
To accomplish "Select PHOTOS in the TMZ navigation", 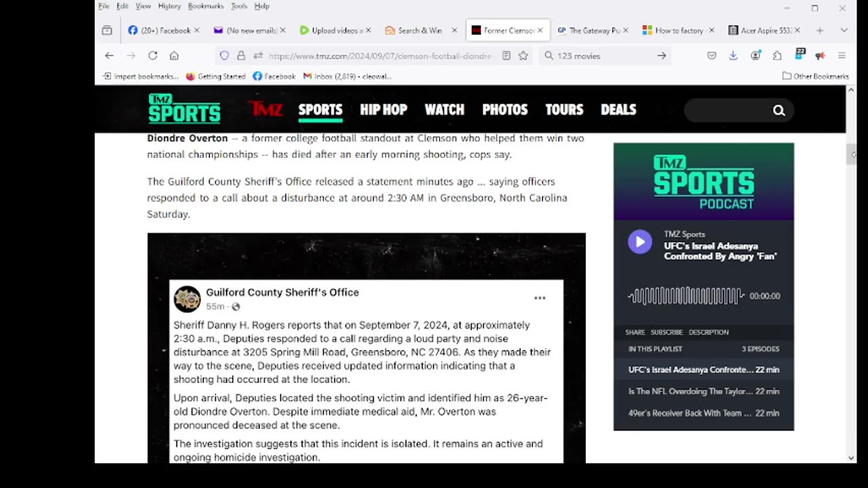I will pyautogui.click(x=505, y=110).
